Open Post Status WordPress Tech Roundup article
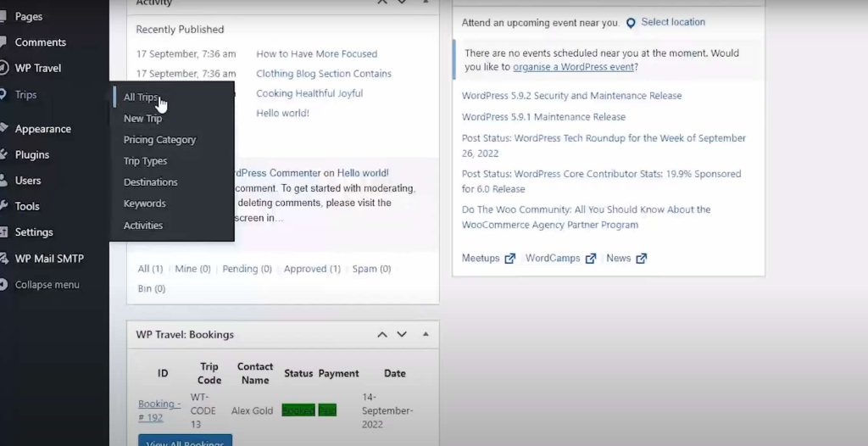The height and width of the screenshot is (446, 868). [x=604, y=146]
